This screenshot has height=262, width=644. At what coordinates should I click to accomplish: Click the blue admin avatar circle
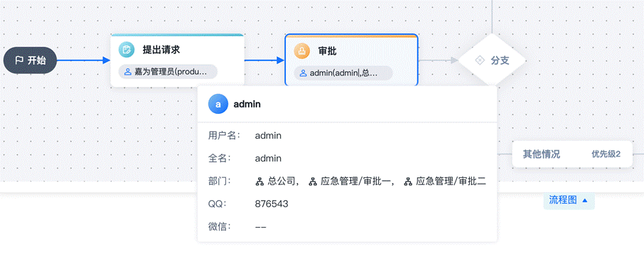point(218,104)
